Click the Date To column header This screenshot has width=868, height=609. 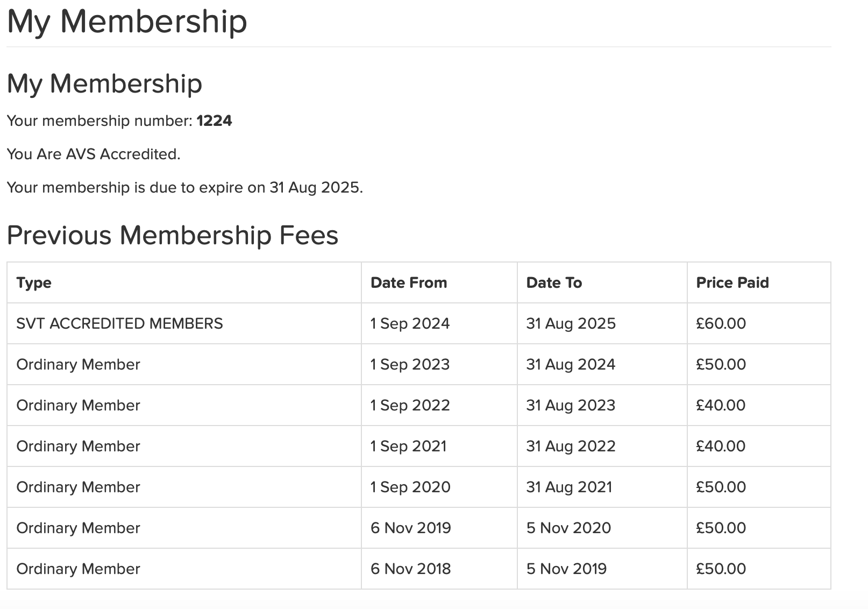click(554, 283)
